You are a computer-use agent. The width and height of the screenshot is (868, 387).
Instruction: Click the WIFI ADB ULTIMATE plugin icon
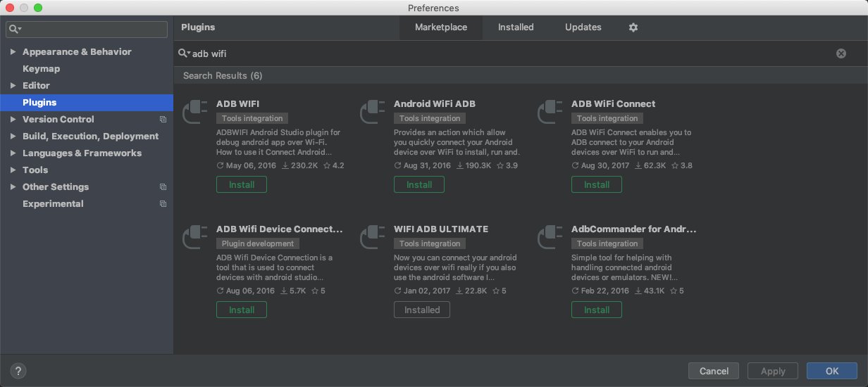tap(373, 238)
